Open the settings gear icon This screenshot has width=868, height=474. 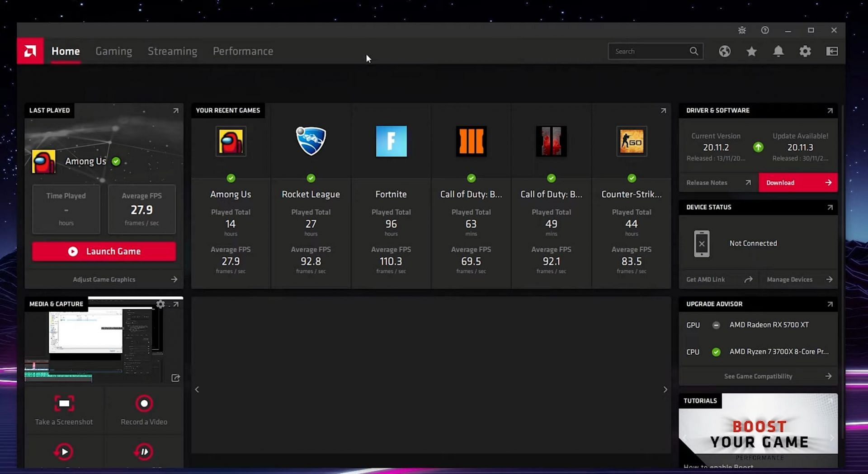[805, 51]
